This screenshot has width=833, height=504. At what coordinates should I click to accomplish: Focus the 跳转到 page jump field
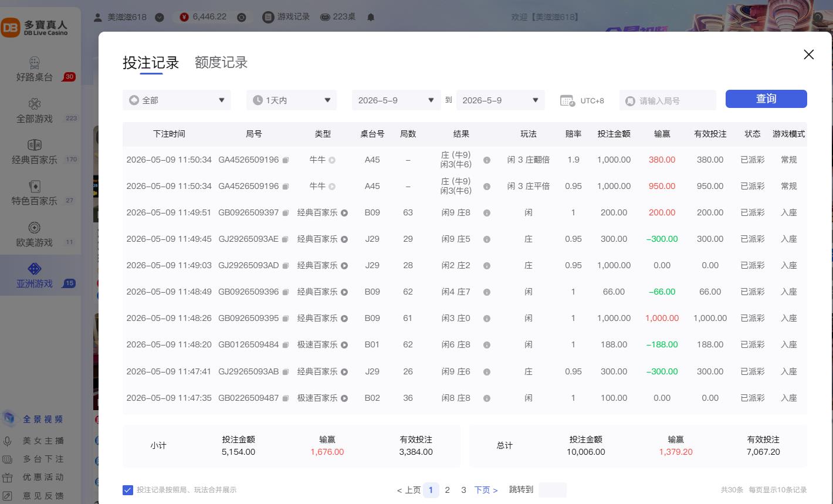pos(552,490)
